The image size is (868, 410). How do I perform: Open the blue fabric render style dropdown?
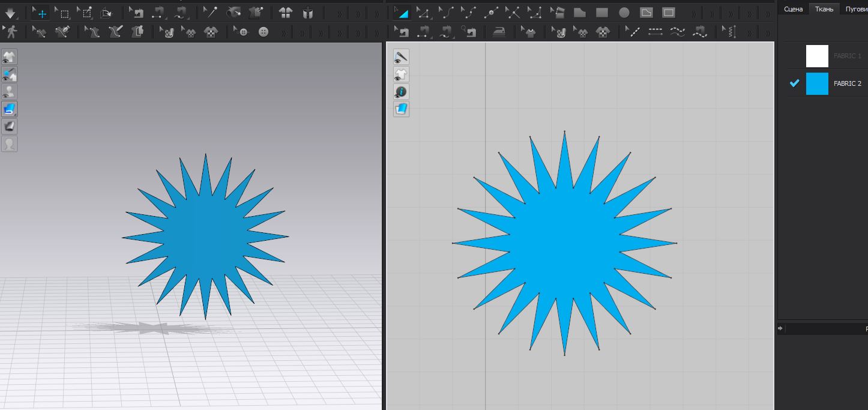10,109
